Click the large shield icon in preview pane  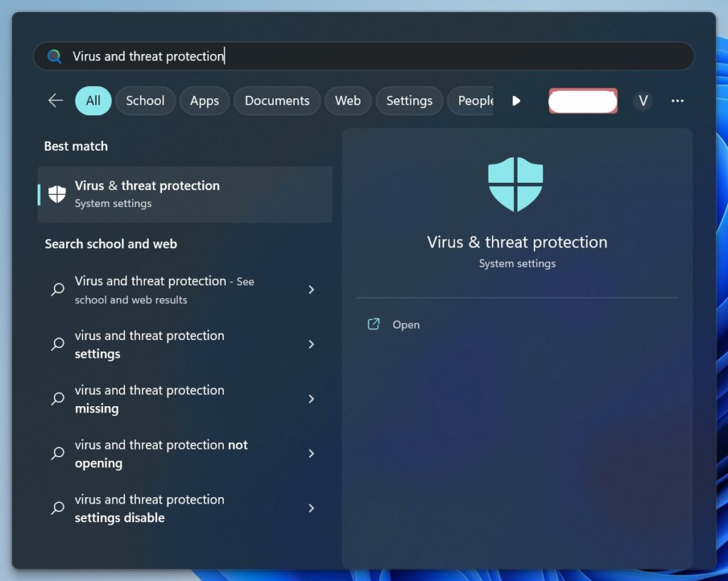click(515, 184)
